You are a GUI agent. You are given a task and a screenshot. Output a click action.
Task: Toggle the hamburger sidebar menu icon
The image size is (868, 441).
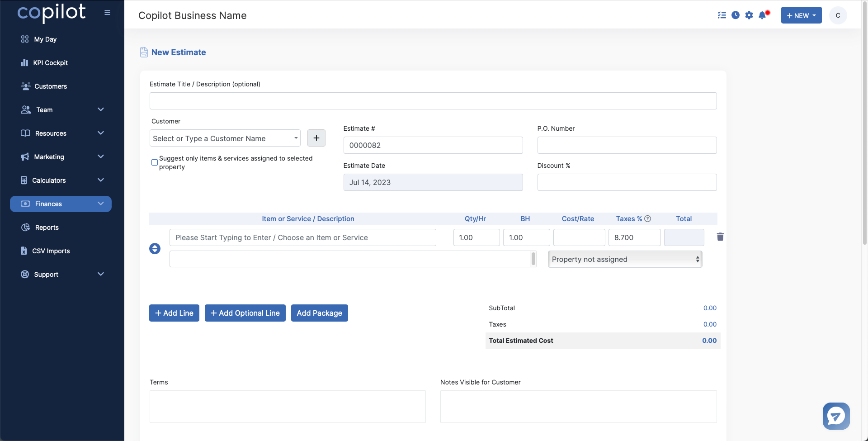pyautogui.click(x=107, y=13)
